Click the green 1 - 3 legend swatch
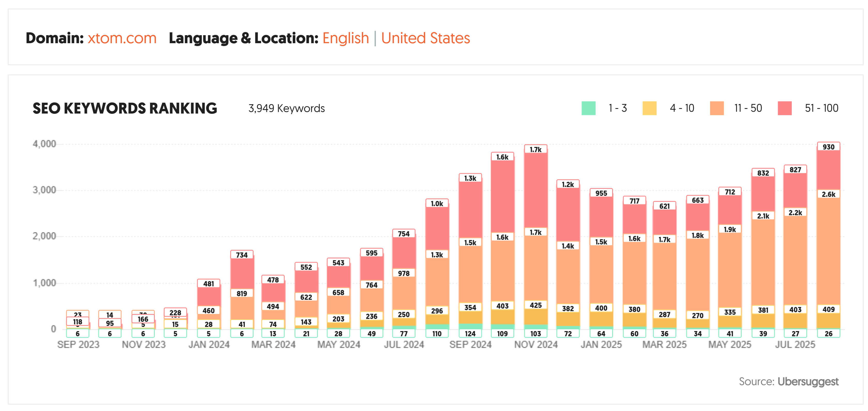 point(588,108)
